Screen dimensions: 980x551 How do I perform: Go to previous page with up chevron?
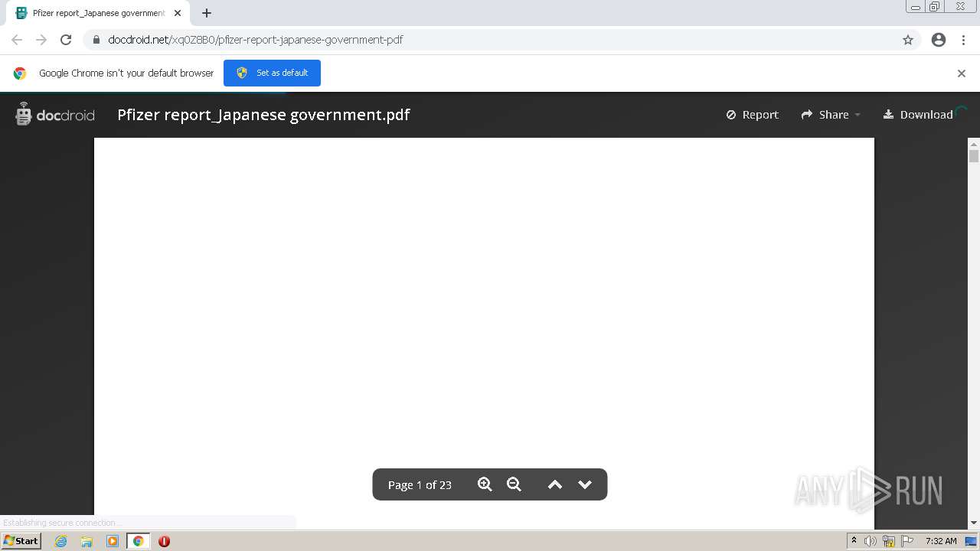[x=555, y=484]
